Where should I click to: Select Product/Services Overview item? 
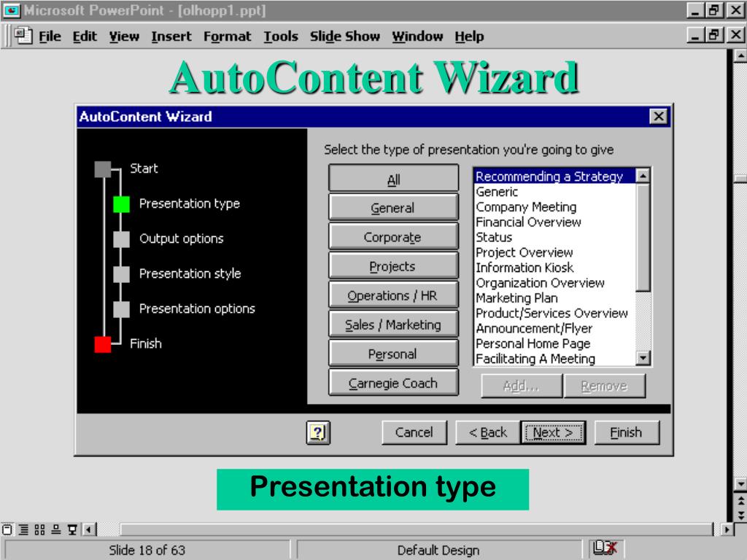click(555, 314)
